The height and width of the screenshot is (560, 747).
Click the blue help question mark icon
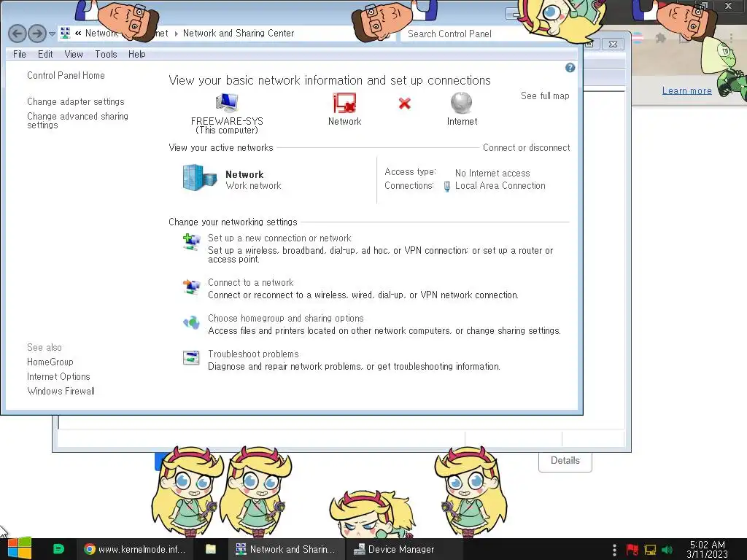point(570,68)
